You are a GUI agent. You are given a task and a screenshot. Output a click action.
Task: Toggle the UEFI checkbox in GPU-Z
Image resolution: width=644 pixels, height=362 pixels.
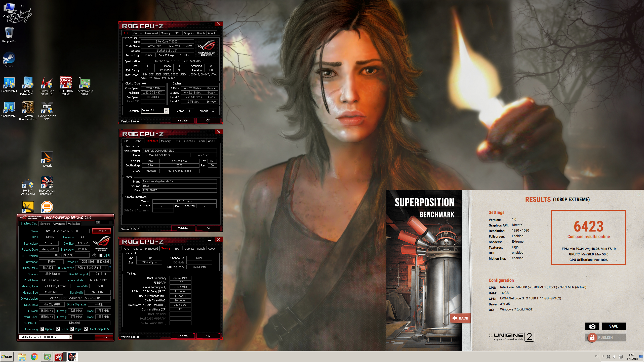[x=101, y=256]
